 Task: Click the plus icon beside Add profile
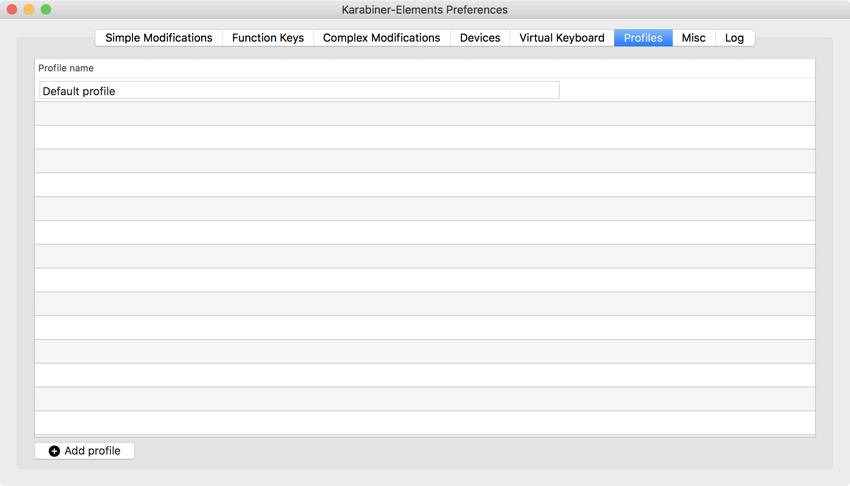(x=54, y=451)
